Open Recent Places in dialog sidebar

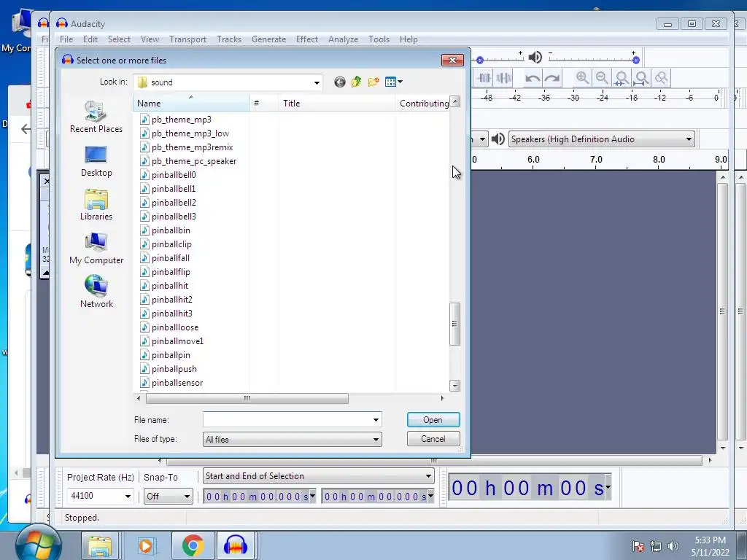(96, 117)
